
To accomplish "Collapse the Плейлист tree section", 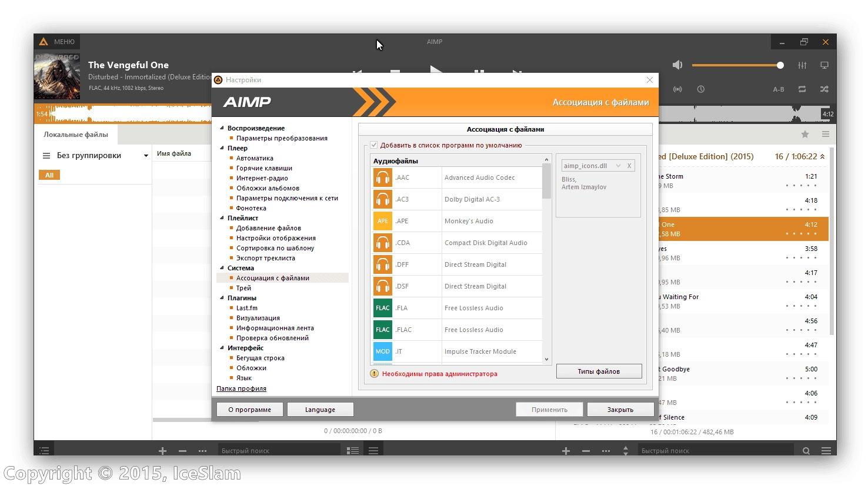I will point(222,218).
